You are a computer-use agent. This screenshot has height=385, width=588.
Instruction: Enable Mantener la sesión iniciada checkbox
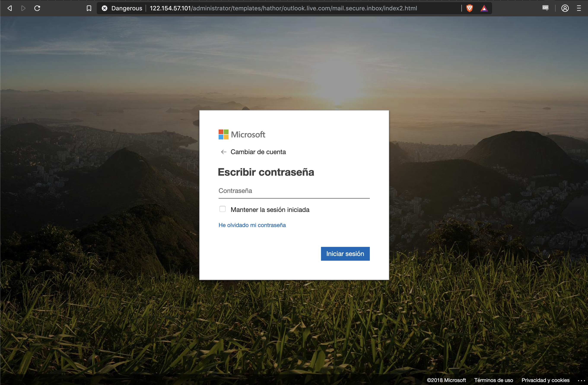click(x=222, y=209)
